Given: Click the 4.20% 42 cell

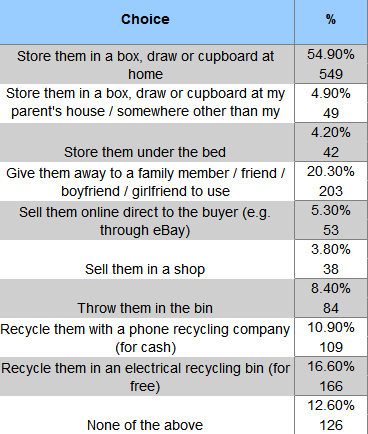Looking at the screenshot, I should [331, 142].
